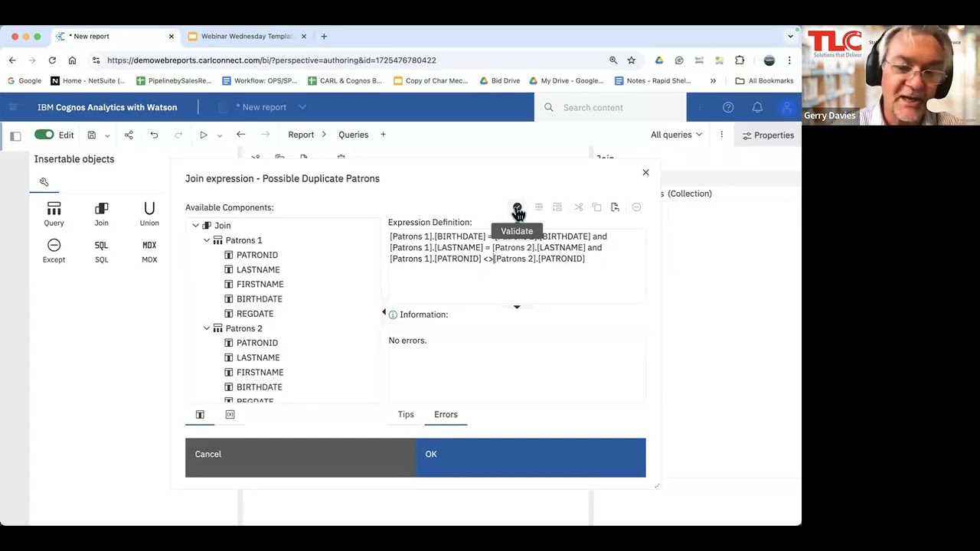Go back with the left arrow icon
Viewport: 980px width, 551px height.
click(x=240, y=135)
